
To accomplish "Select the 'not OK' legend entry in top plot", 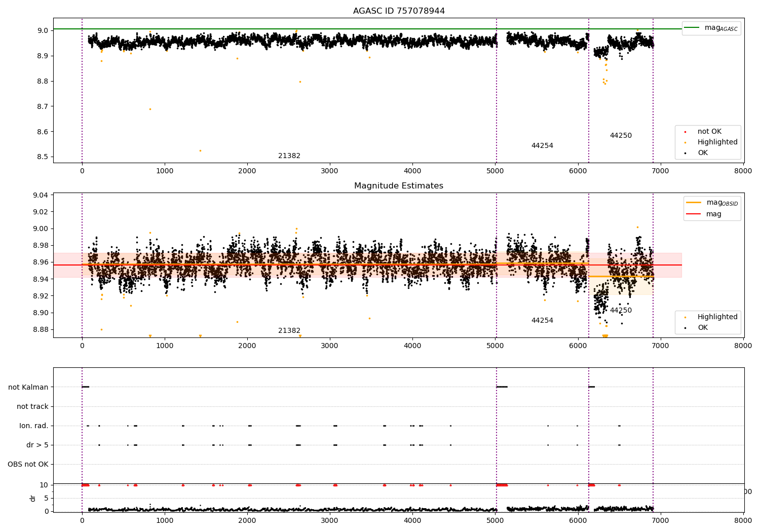I will (x=709, y=132).
